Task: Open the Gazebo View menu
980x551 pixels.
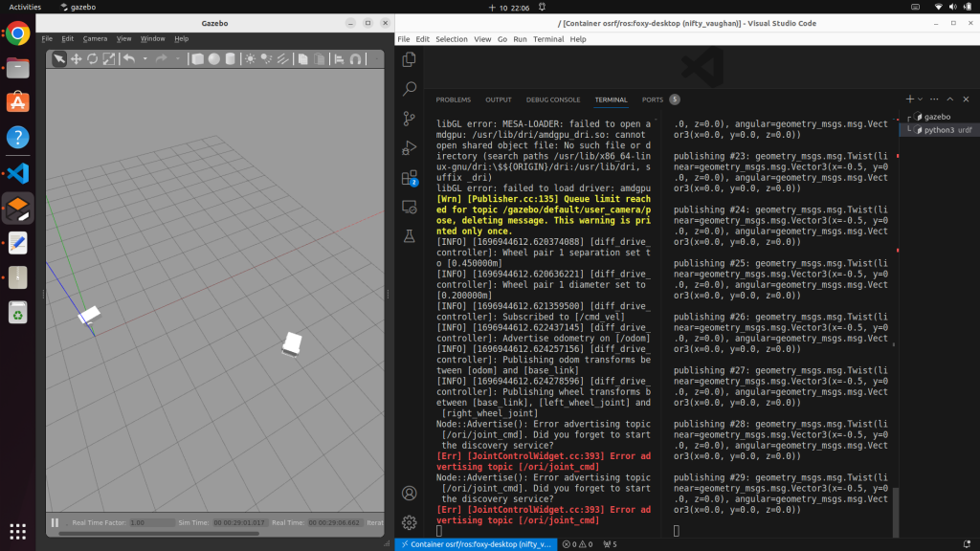Action: click(x=123, y=38)
